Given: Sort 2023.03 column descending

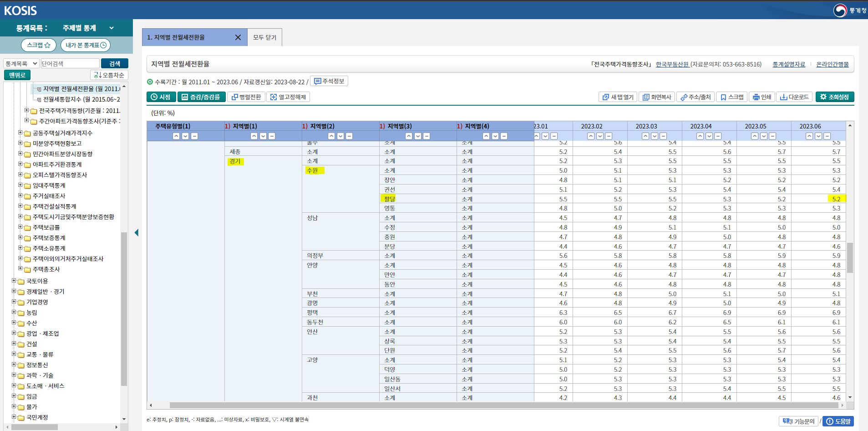Looking at the screenshot, I should pos(654,136).
